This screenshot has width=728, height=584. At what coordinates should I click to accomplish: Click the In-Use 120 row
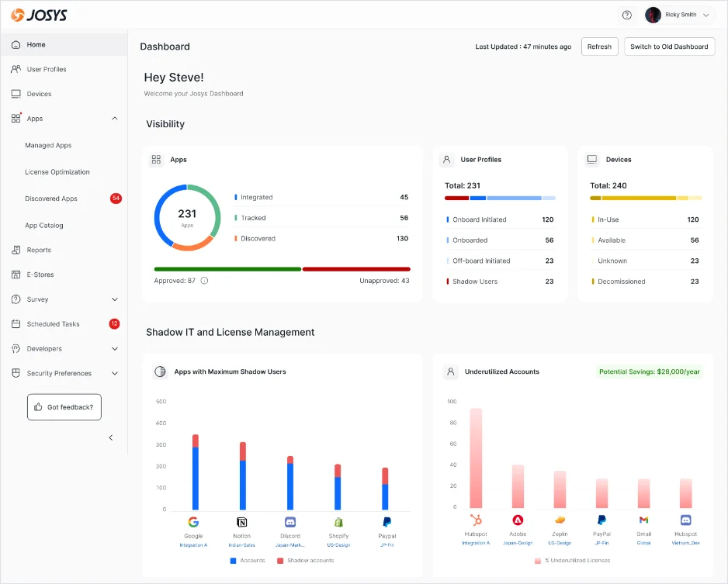(x=646, y=219)
